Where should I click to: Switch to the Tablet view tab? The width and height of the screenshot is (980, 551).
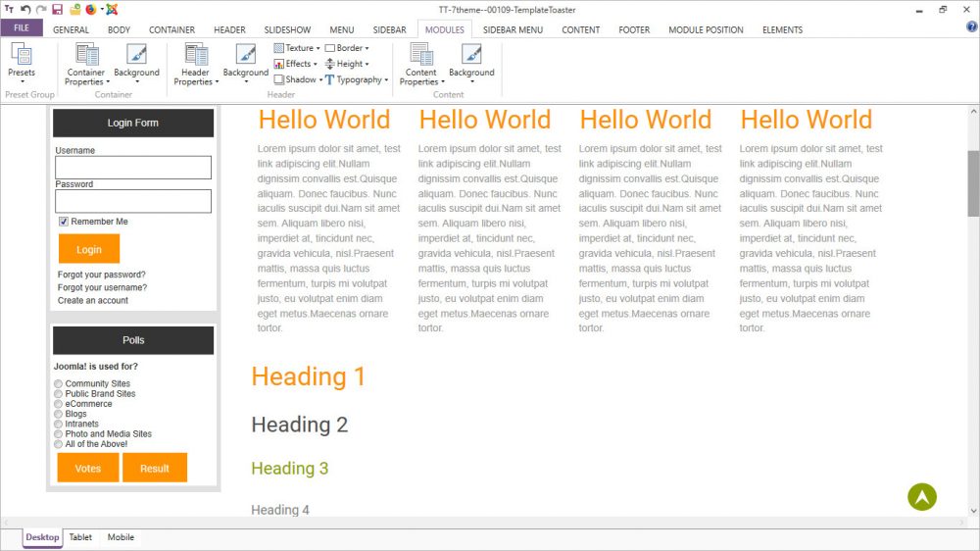80,537
